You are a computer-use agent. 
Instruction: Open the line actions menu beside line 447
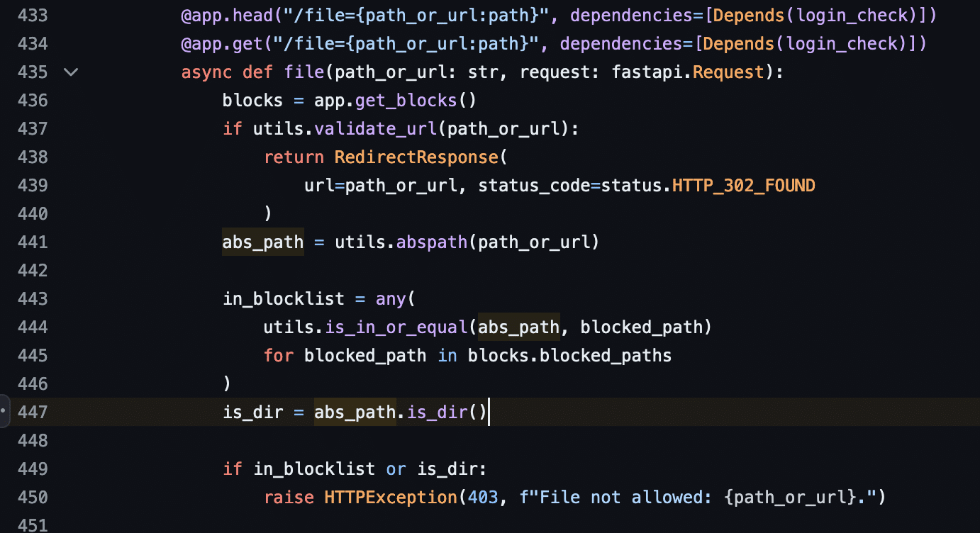click(5, 411)
